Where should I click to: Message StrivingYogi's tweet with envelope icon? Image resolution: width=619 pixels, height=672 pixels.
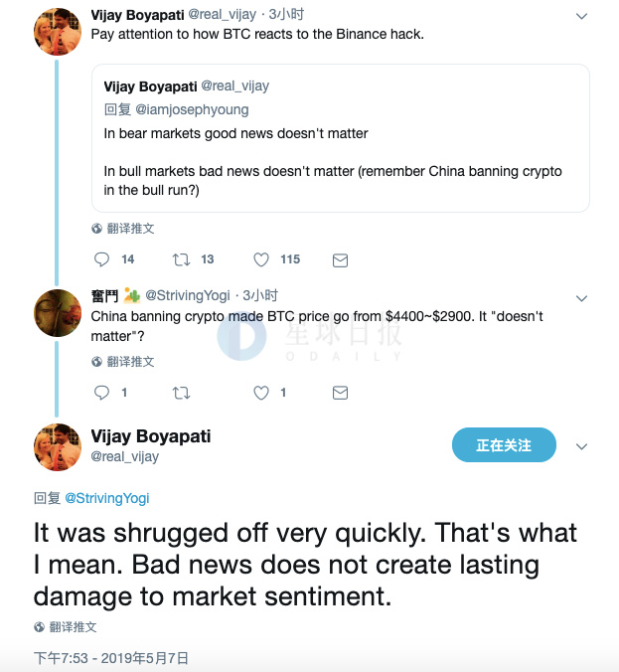point(340,393)
